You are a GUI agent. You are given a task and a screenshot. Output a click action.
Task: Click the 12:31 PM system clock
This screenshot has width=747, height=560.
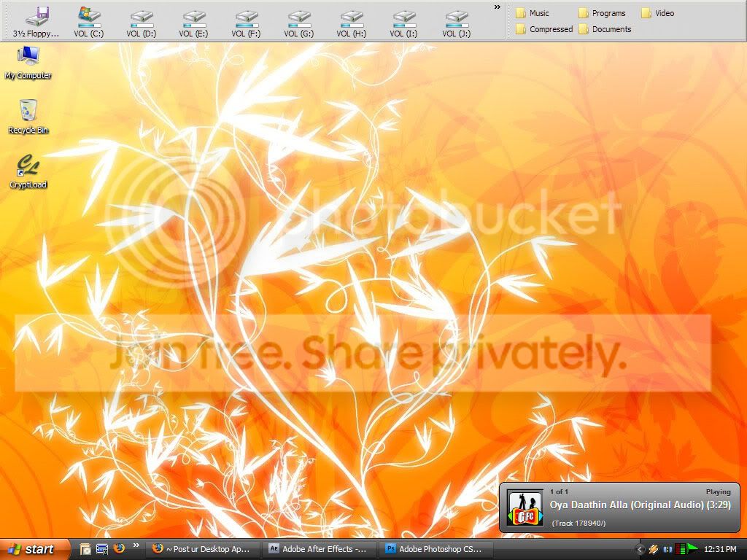720,550
